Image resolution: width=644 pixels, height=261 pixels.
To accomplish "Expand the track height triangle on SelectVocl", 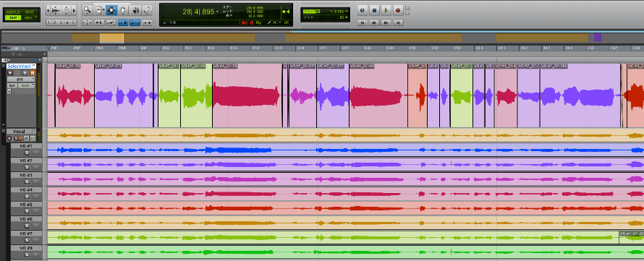I will point(4,124).
